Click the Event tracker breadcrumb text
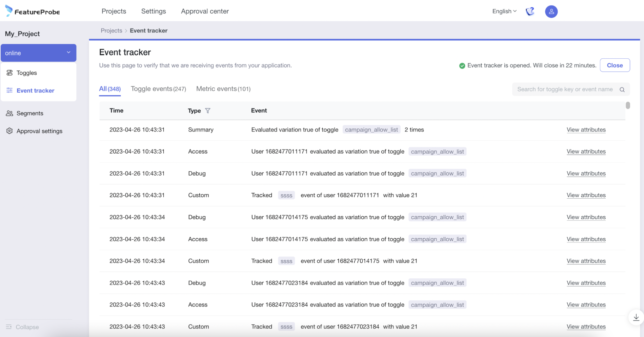The width and height of the screenshot is (644, 337). pos(148,31)
